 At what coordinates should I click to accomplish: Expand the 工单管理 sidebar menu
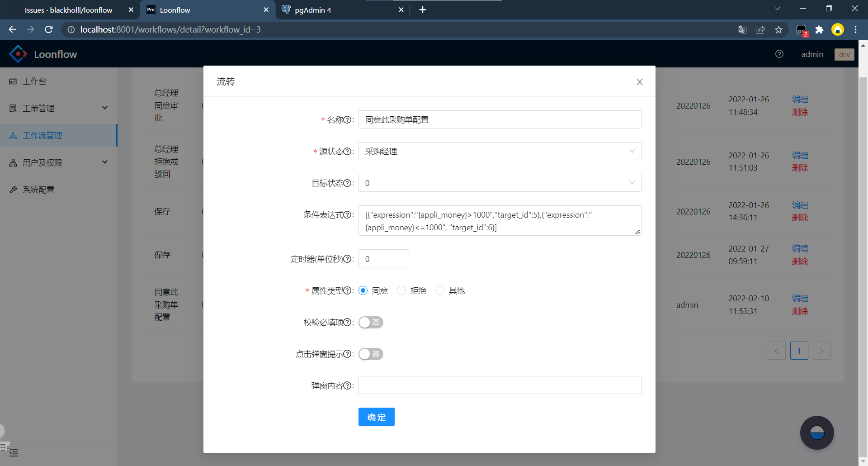[59, 108]
